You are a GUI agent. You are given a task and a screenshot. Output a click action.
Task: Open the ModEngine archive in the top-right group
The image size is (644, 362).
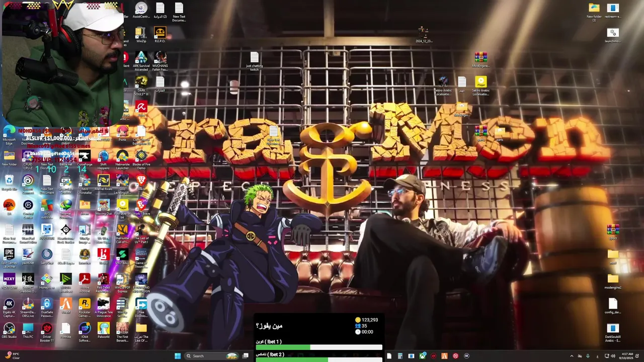point(480,59)
